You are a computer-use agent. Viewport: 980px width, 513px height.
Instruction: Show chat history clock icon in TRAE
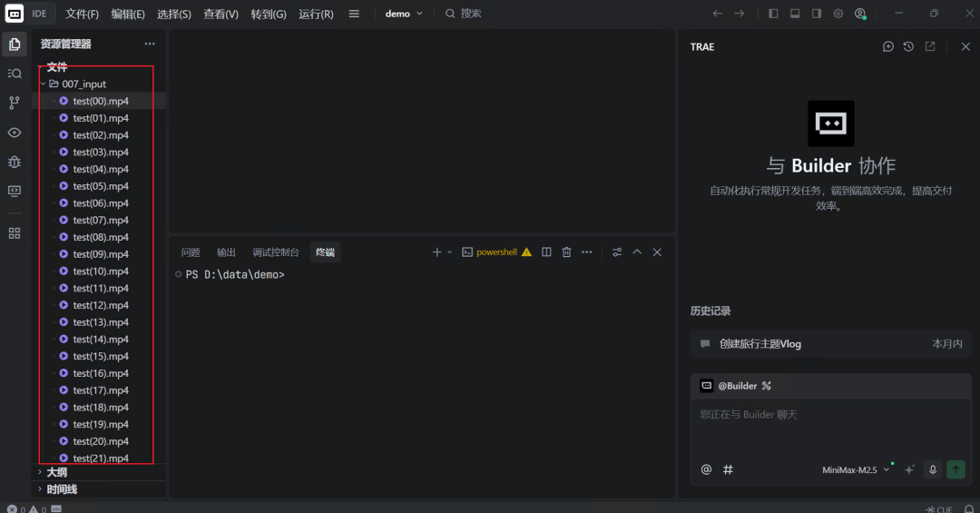tap(908, 46)
